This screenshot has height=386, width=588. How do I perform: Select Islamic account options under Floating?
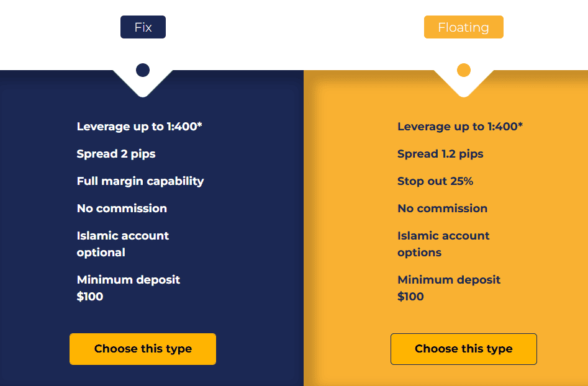click(x=443, y=244)
